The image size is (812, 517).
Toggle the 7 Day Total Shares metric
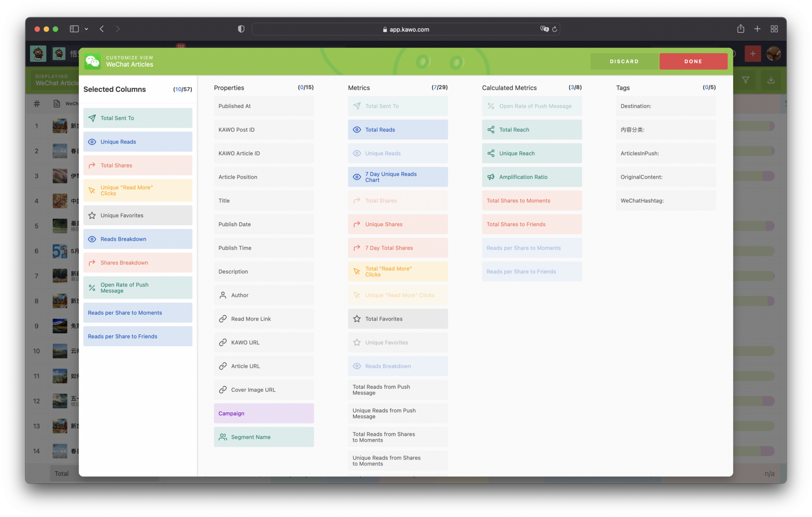click(398, 248)
